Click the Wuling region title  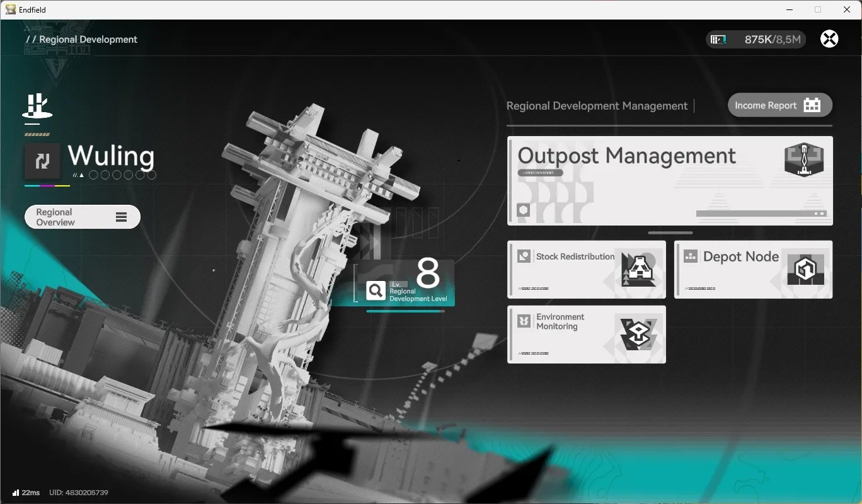[x=111, y=156]
